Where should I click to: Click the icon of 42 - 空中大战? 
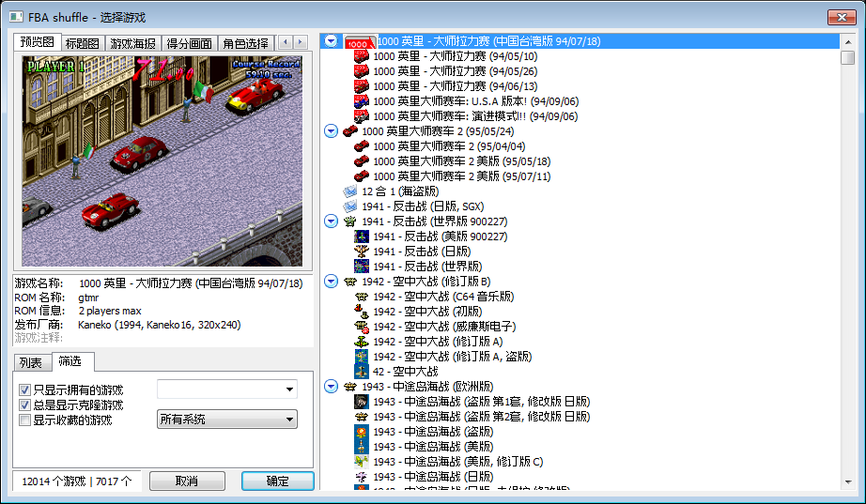tap(362, 371)
